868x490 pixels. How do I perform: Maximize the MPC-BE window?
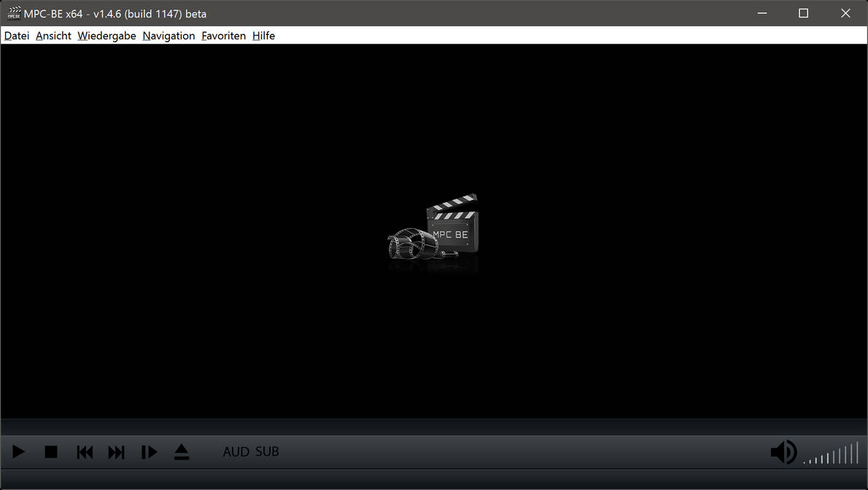tap(803, 12)
